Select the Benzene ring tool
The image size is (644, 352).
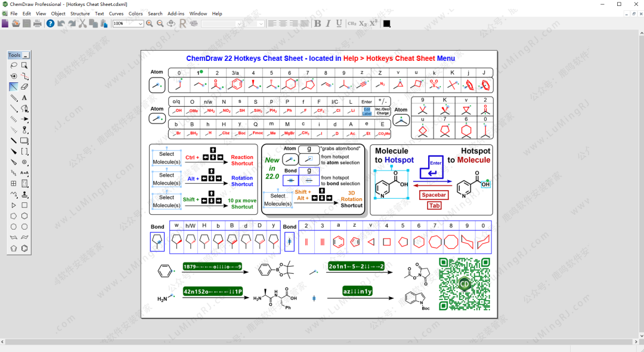[x=24, y=249]
